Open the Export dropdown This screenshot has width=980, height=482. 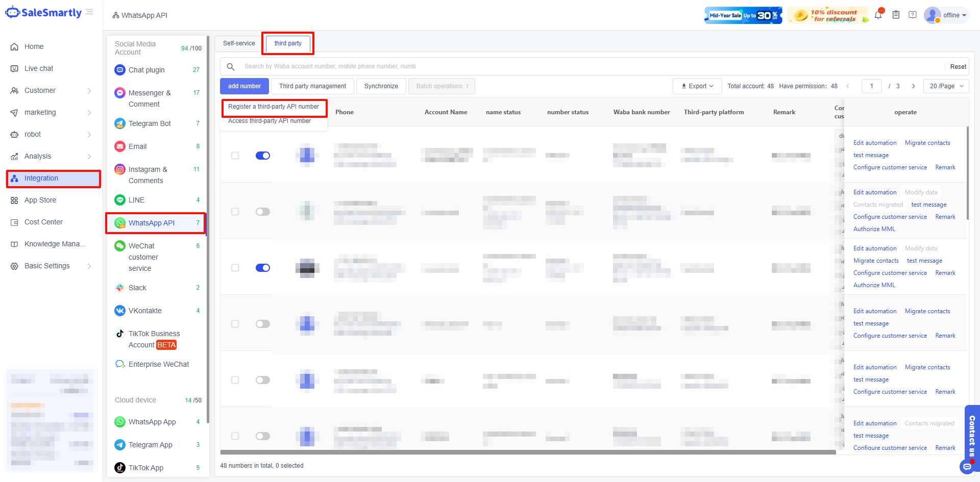pyautogui.click(x=697, y=86)
